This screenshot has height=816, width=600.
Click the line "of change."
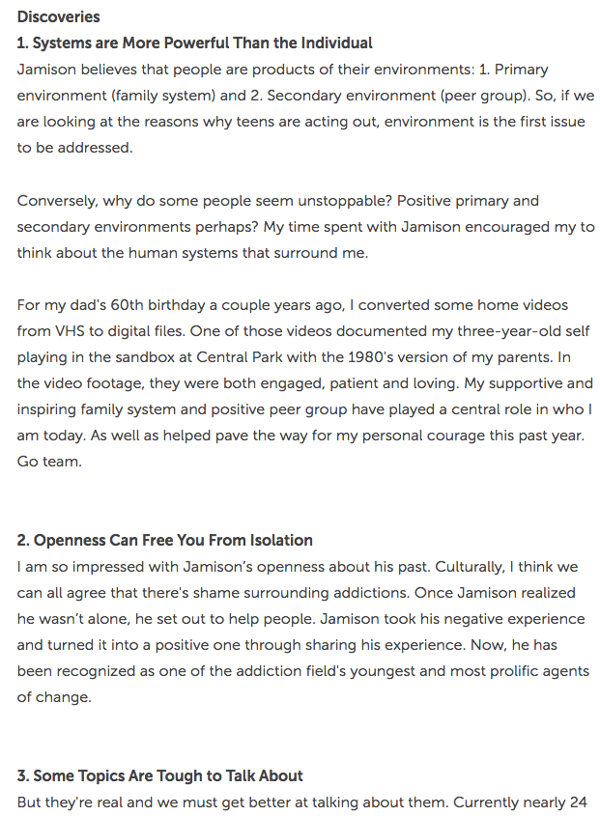54,697
